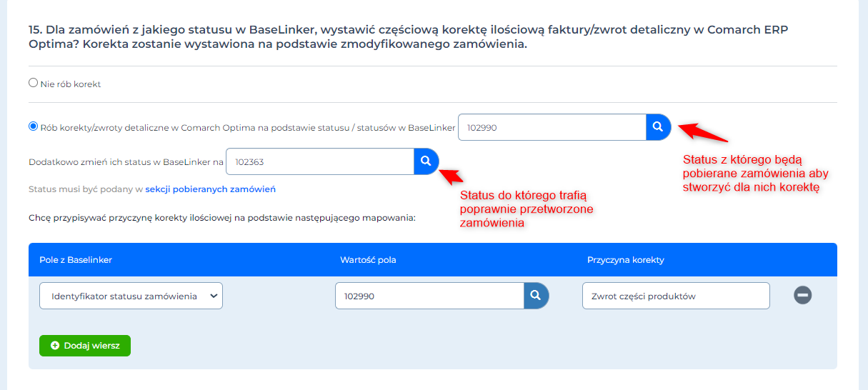The image size is (868, 390).
Task: Click search icon next to status field 102363
Action: 426,161
